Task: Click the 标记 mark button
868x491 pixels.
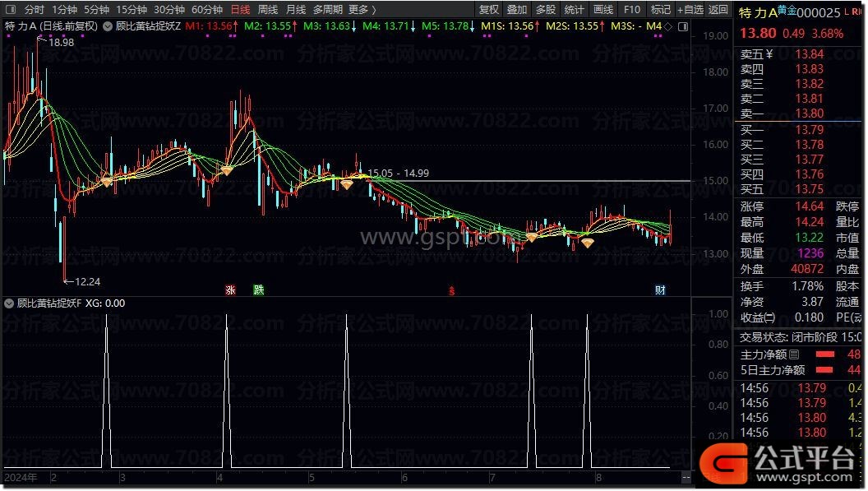Action: 660,9
